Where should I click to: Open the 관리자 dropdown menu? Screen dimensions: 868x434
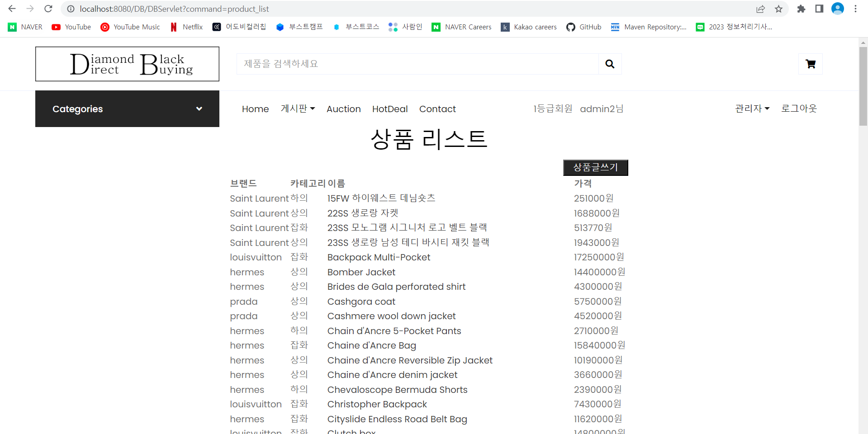(x=752, y=108)
